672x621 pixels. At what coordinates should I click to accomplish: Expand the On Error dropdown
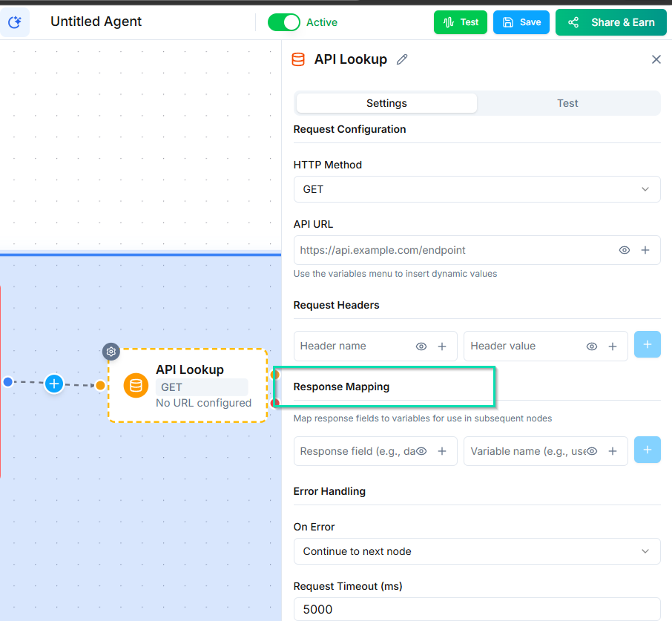pos(476,551)
